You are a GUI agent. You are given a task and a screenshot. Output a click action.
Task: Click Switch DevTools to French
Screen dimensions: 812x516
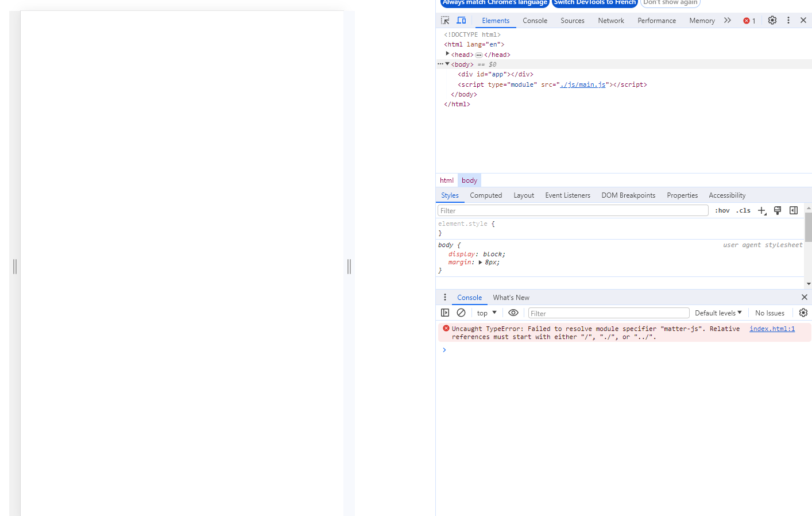click(595, 2)
